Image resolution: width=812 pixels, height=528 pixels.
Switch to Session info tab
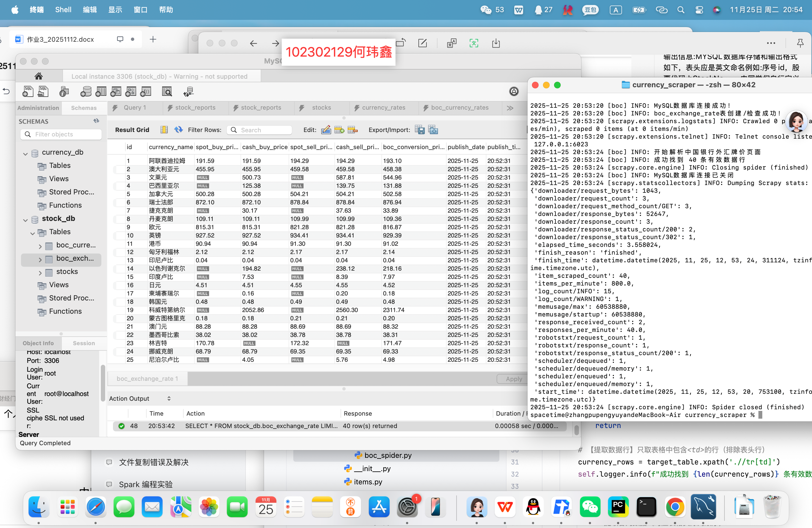(84, 343)
